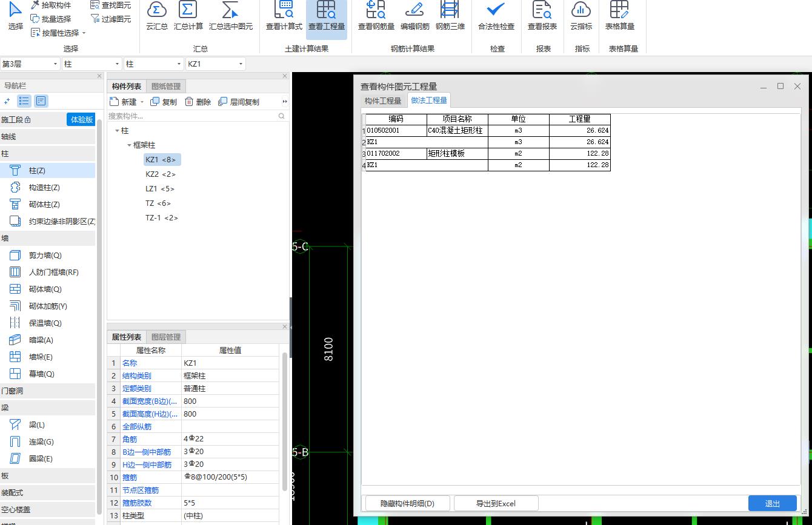
Task: Select 砌体墙(Q) in navigation
Action: click(47, 289)
